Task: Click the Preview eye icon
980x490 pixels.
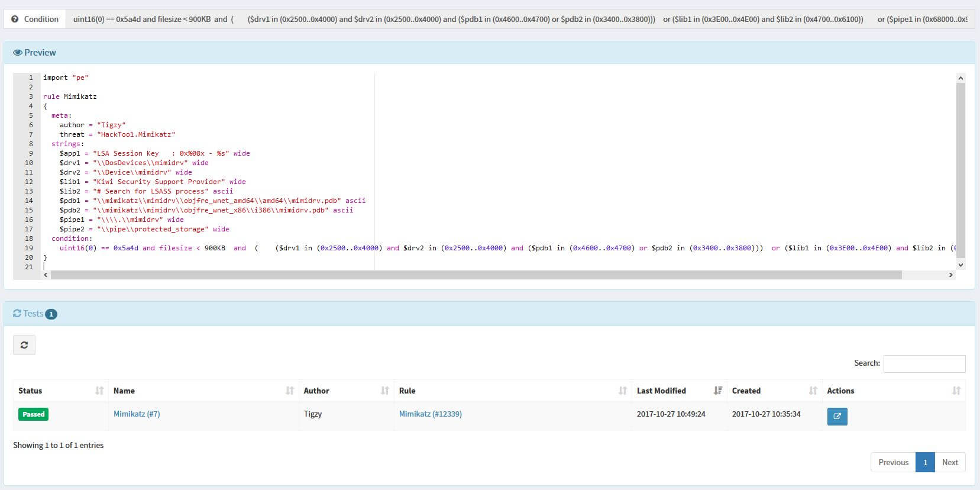Action: (x=17, y=53)
